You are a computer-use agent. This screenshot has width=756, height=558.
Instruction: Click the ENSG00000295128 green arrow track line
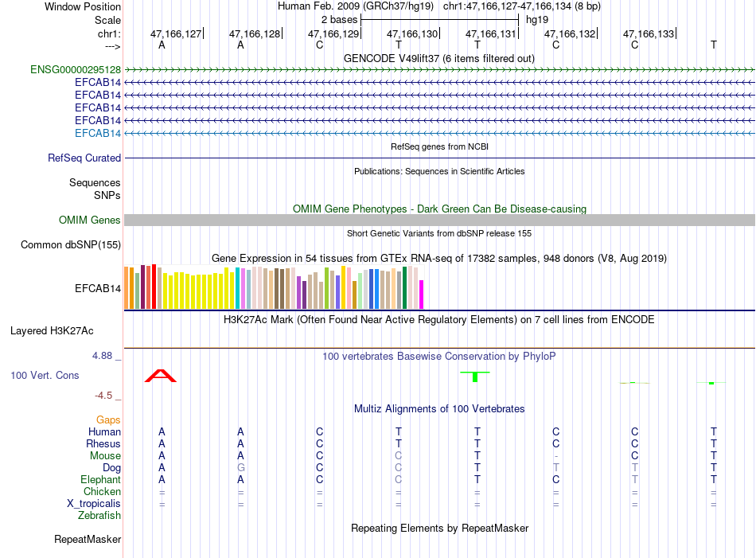click(439, 69)
